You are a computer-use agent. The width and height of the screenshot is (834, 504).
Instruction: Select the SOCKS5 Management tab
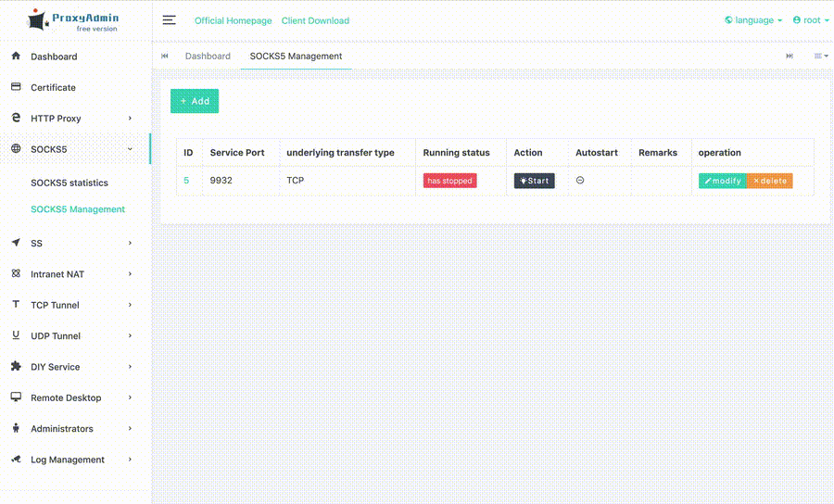[296, 56]
